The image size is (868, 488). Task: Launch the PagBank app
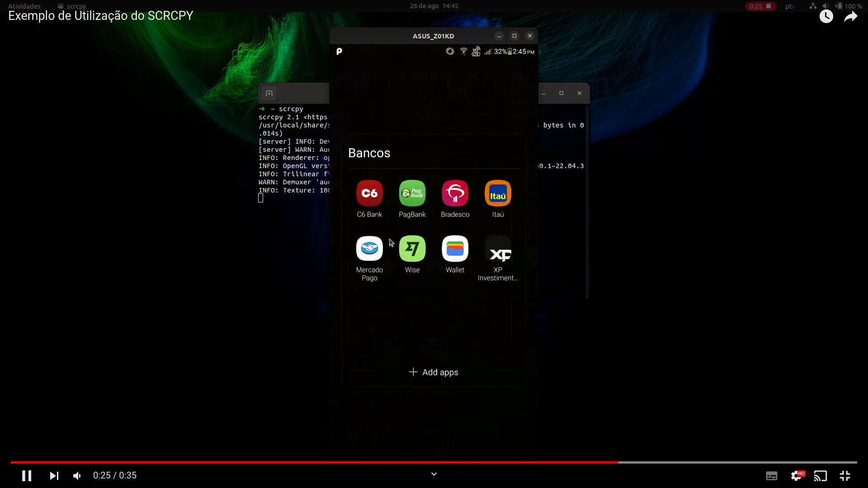[412, 193]
